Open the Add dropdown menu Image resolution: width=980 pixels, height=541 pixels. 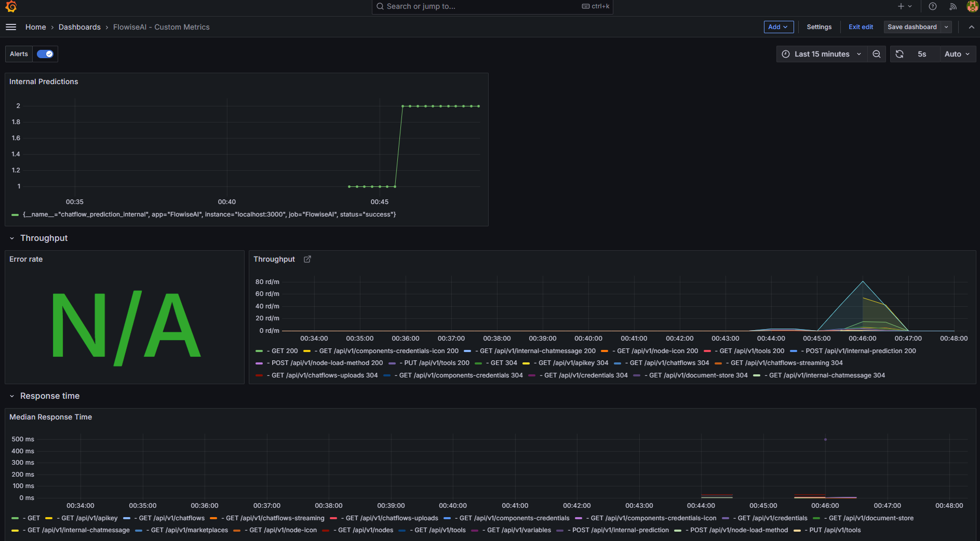click(778, 27)
